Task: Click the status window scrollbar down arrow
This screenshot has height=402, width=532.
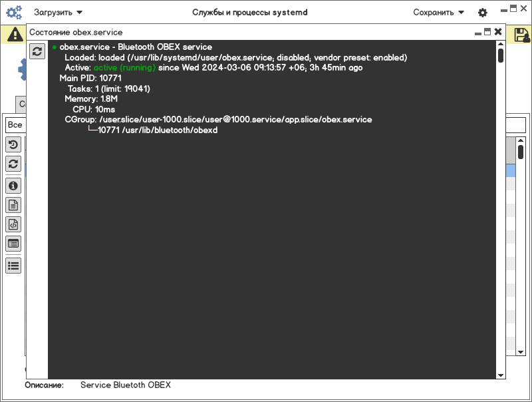Action: tap(501, 375)
